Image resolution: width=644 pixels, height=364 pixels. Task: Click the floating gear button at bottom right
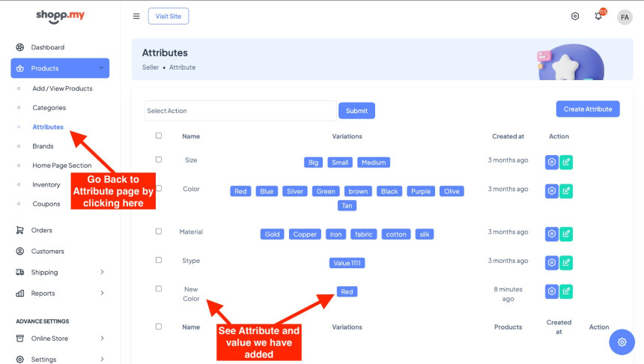tap(622, 342)
